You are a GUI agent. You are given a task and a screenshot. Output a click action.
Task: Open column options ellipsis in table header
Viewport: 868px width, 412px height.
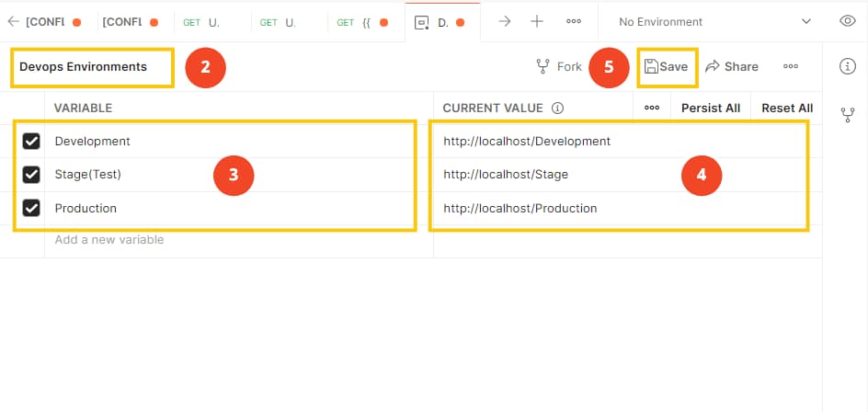click(652, 108)
